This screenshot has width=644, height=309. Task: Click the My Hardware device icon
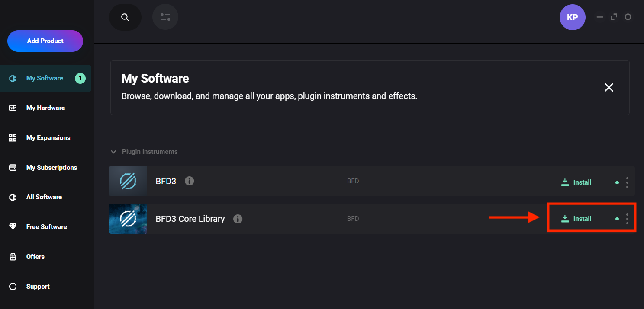pos(13,108)
